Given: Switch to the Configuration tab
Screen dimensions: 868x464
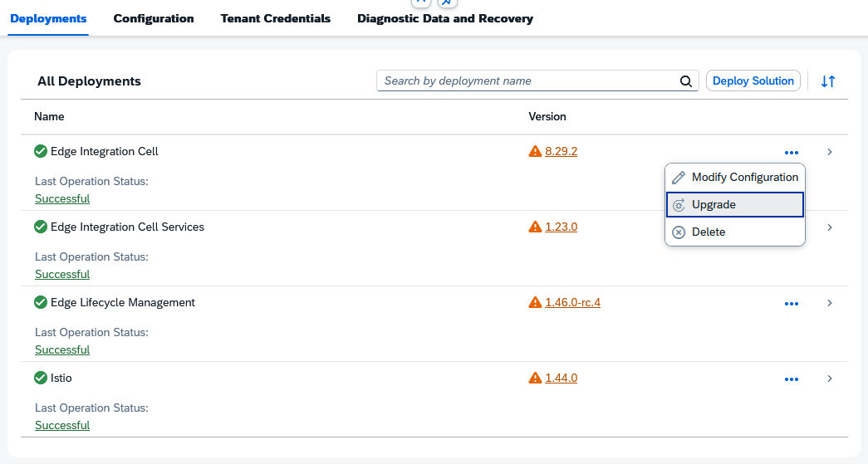Looking at the screenshot, I should [154, 18].
